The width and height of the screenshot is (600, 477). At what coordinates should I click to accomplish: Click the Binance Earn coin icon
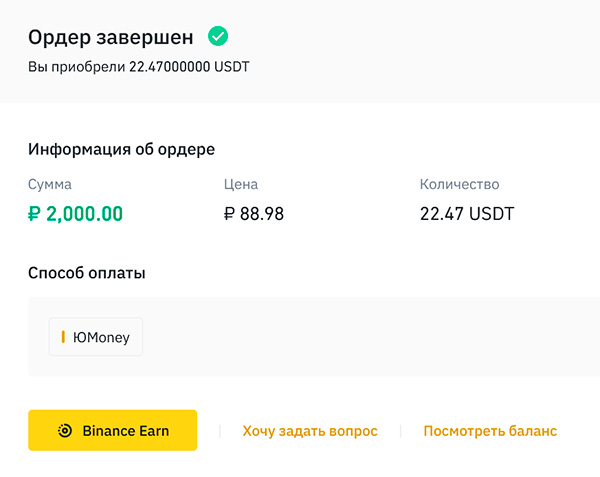(65, 431)
